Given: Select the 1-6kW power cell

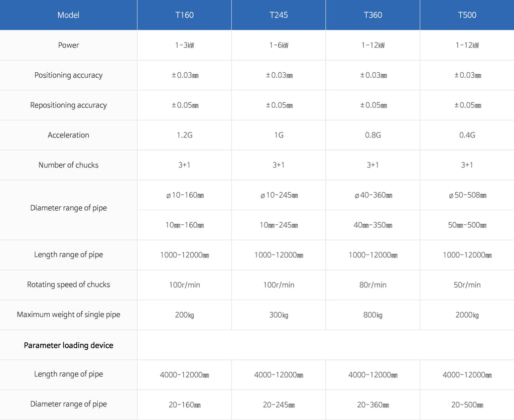Looking at the screenshot, I should (x=279, y=45).
